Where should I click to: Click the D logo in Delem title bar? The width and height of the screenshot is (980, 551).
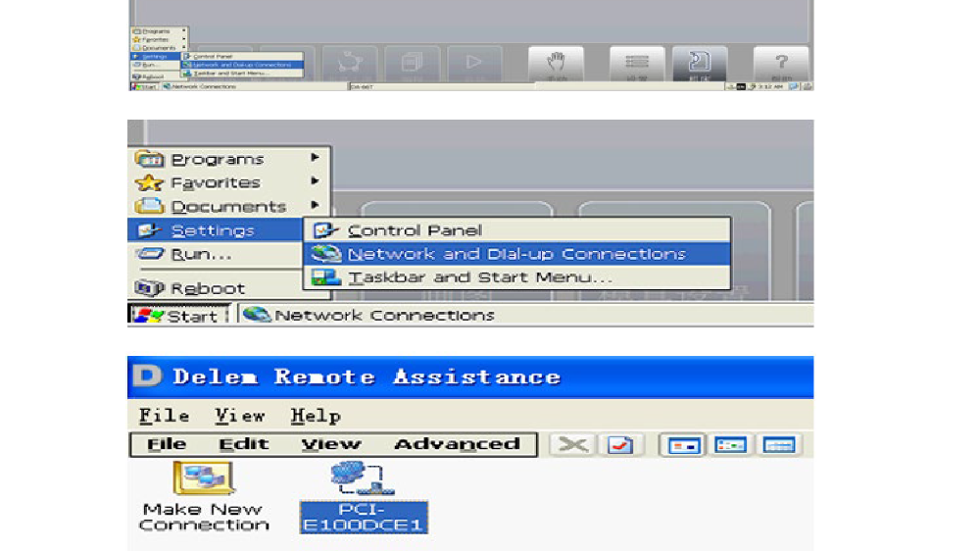[x=148, y=376]
